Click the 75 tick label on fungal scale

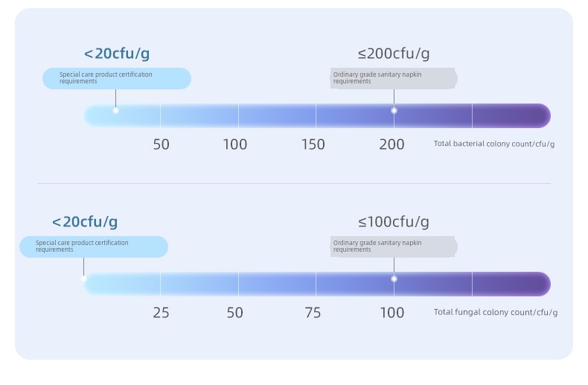click(313, 313)
